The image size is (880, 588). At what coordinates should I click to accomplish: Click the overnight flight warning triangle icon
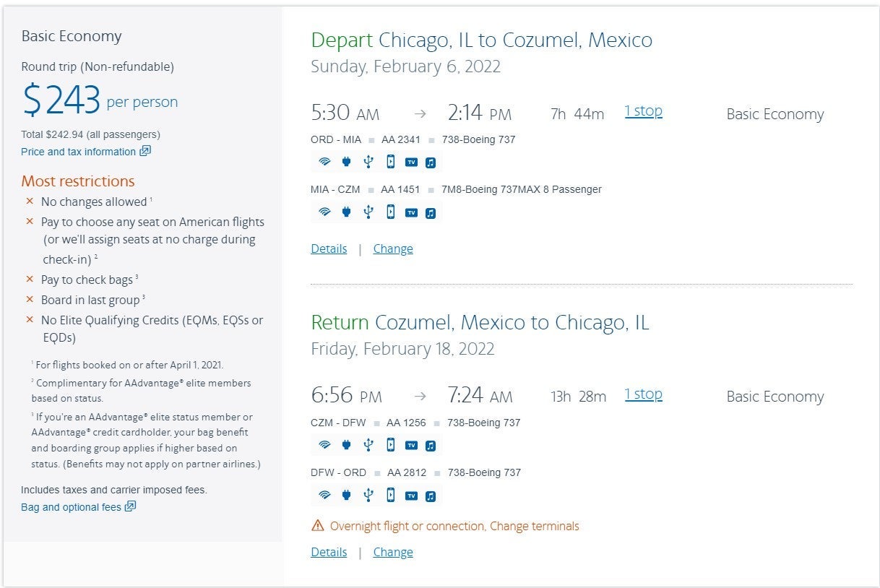[x=318, y=526]
